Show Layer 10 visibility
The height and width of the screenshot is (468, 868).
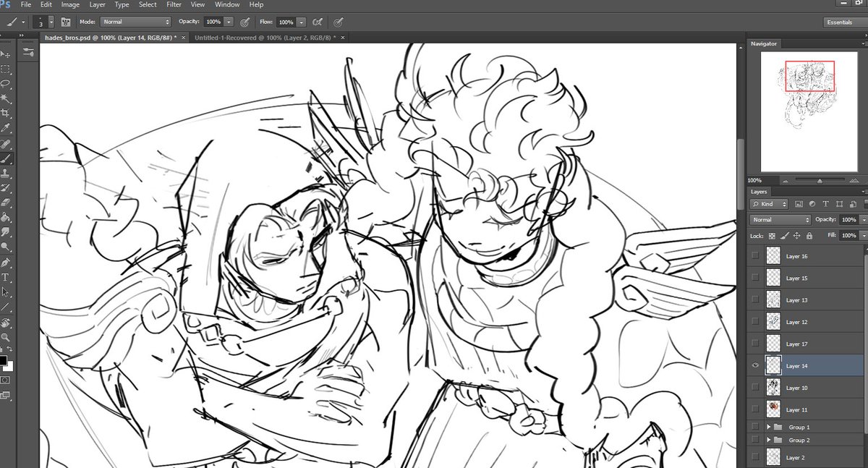(756, 388)
